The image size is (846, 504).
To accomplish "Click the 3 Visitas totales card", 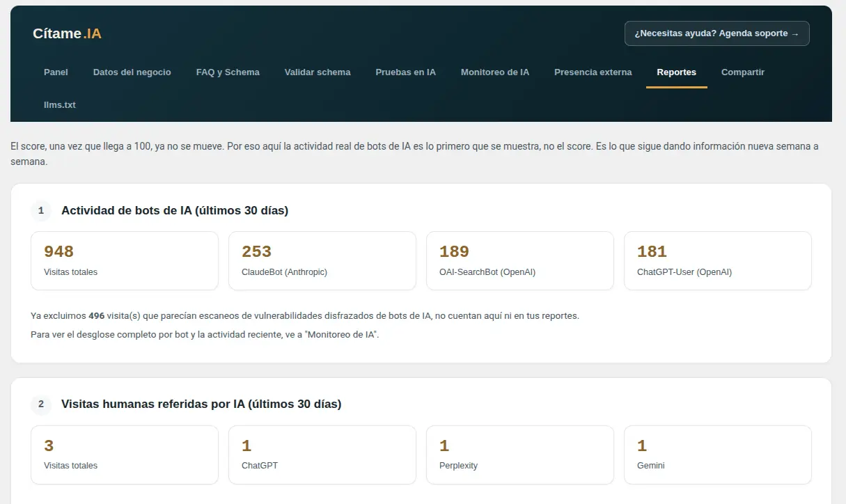I will 125,455.
